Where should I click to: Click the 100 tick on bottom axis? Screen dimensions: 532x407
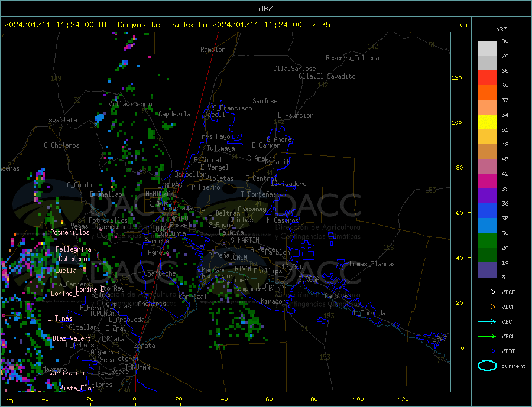coord(359,399)
